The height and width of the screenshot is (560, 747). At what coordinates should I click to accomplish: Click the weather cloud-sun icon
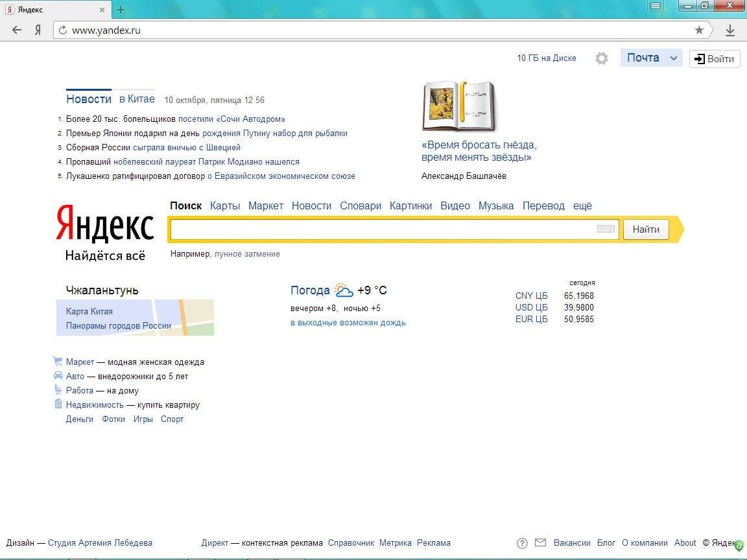point(343,290)
